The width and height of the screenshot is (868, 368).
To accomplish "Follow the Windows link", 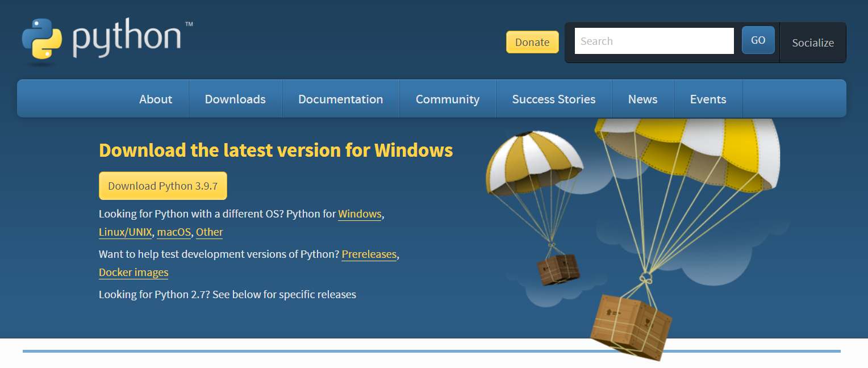I will [x=360, y=214].
